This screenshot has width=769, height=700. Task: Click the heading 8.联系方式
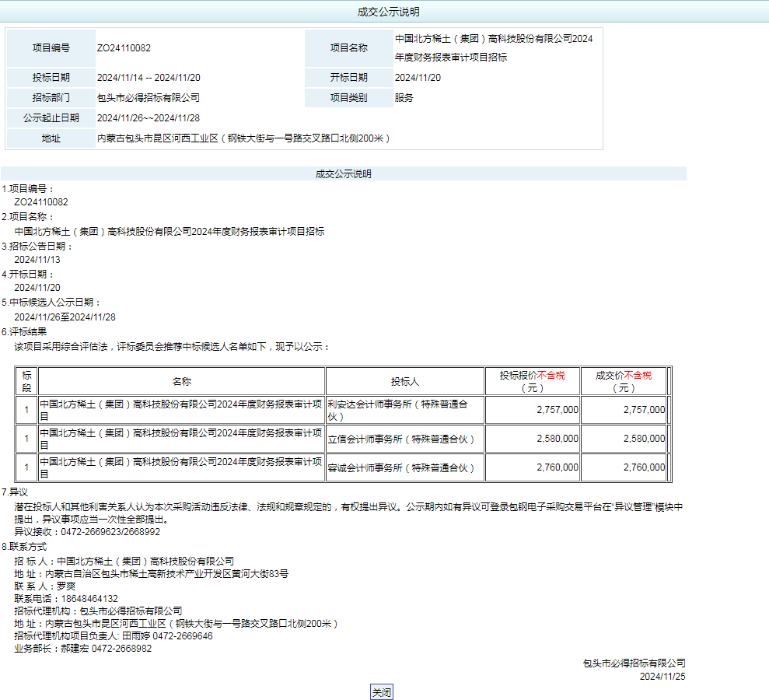click(24, 547)
